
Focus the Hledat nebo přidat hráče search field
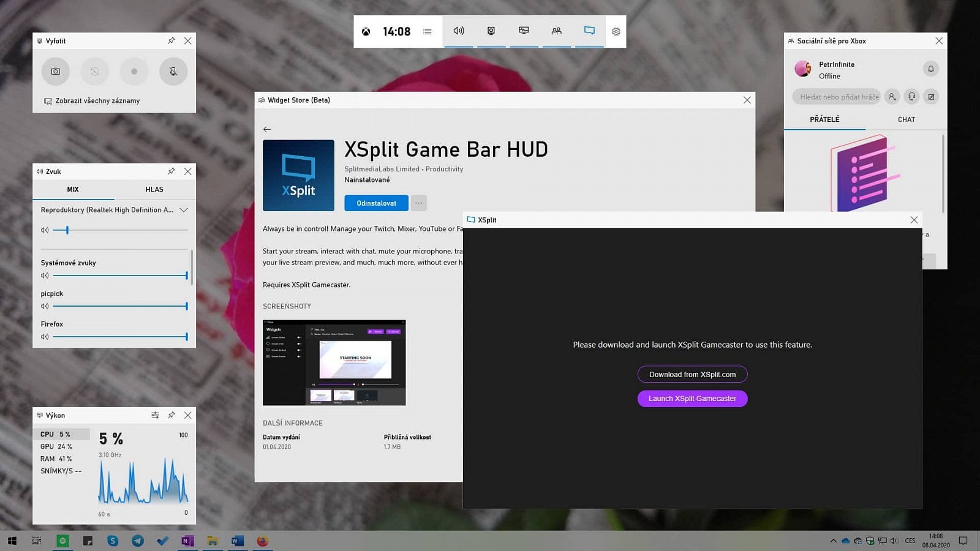coord(838,97)
